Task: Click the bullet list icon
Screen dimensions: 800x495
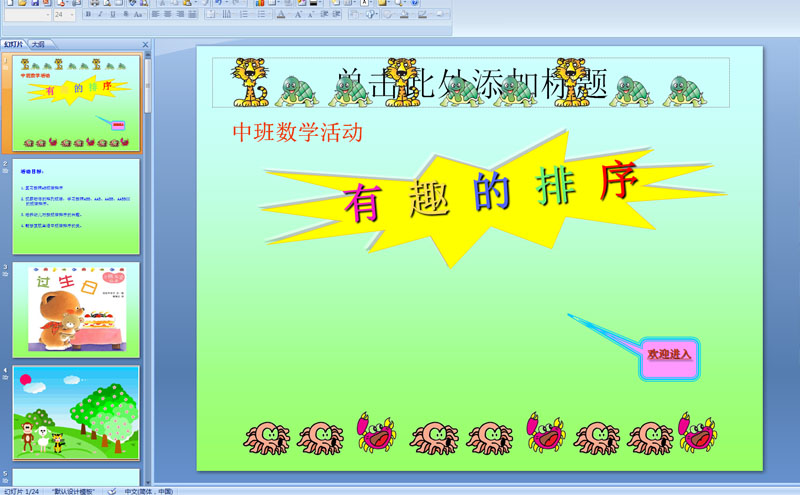Action: click(262, 14)
